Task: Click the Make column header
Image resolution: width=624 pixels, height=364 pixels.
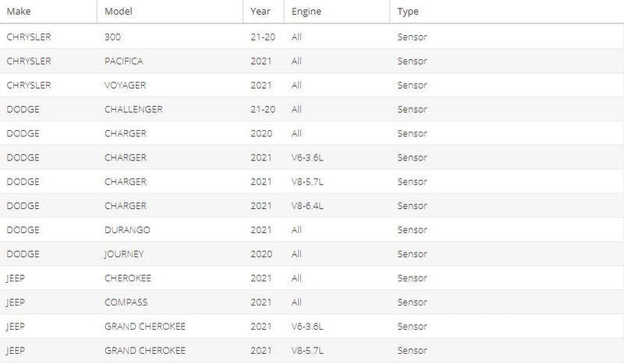Action: pos(48,12)
